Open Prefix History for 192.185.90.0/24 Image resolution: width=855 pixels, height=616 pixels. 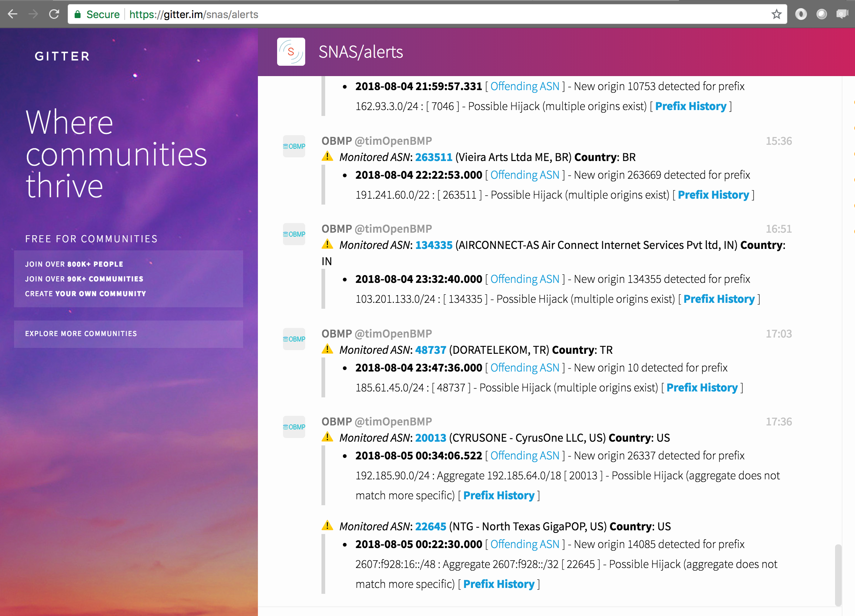pyautogui.click(x=499, y=496)
